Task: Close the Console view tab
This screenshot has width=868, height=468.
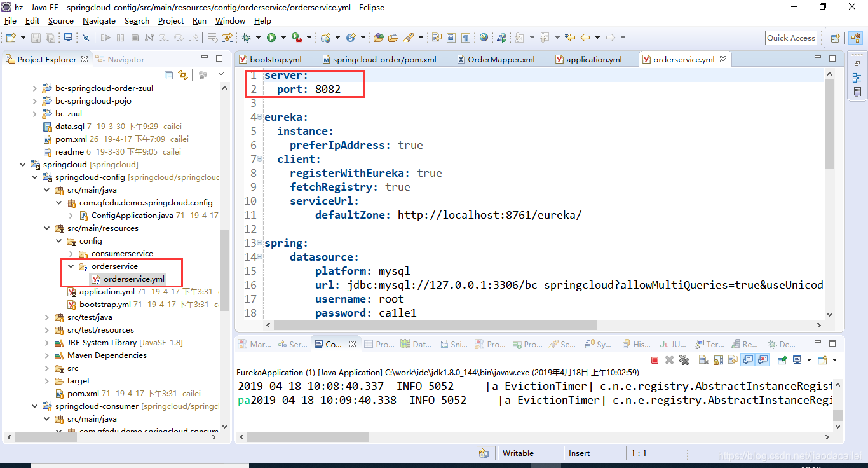Action: coord(353,344)
